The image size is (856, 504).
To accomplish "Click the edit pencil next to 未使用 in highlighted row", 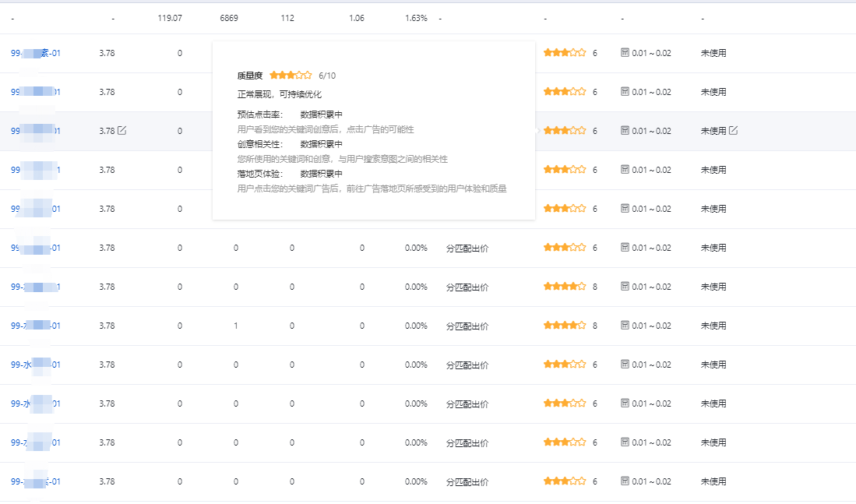I will point(733,131).
